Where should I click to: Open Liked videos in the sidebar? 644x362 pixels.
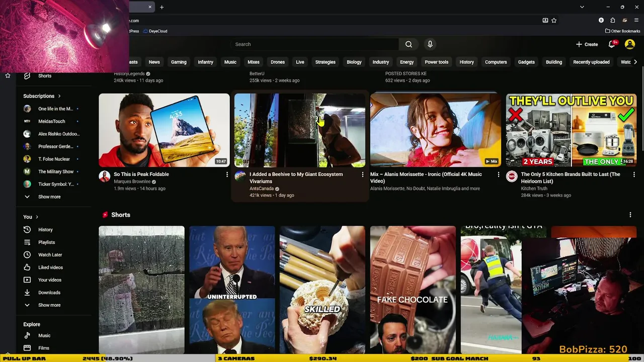(50, 267)
